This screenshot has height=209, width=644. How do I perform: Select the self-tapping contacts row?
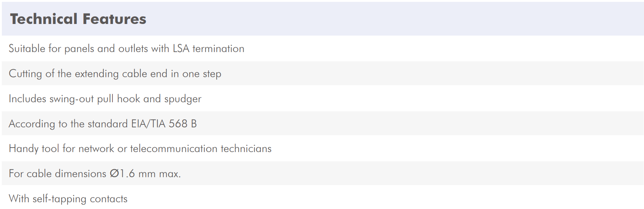[323, 198]
